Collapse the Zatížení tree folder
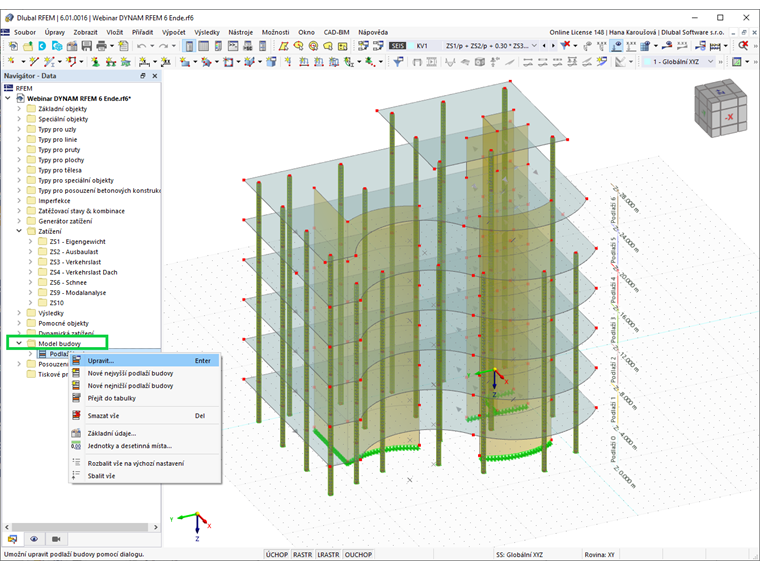 (x=19, y=231)
